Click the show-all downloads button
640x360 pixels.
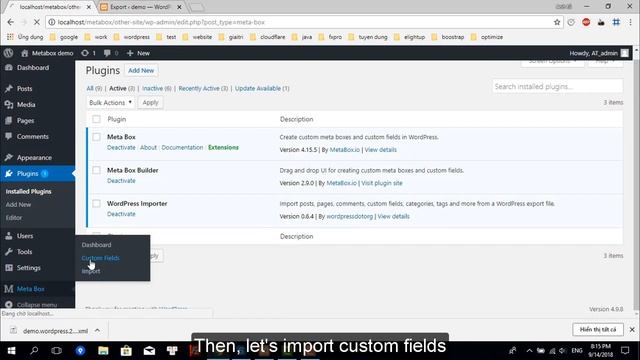point(598,329)
